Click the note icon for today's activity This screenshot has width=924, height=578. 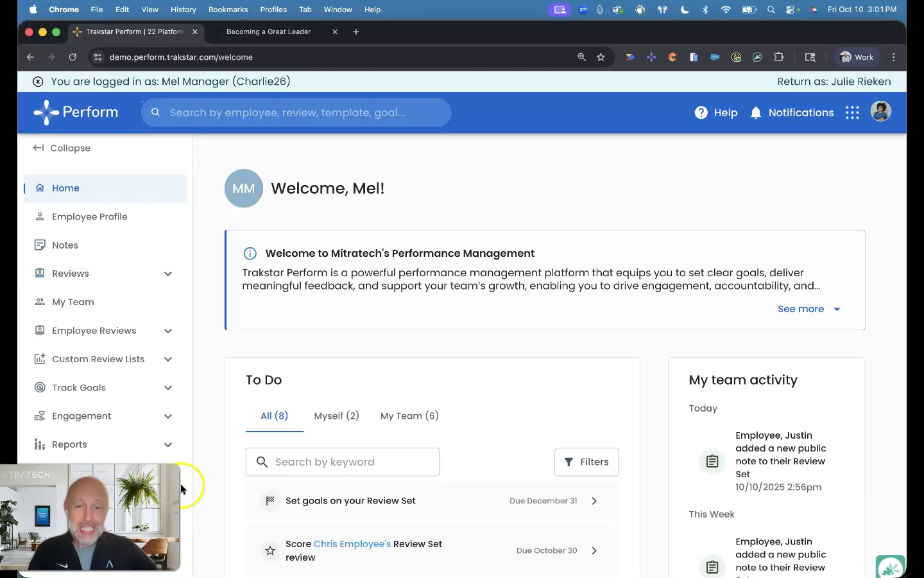[x=712, y=461]
